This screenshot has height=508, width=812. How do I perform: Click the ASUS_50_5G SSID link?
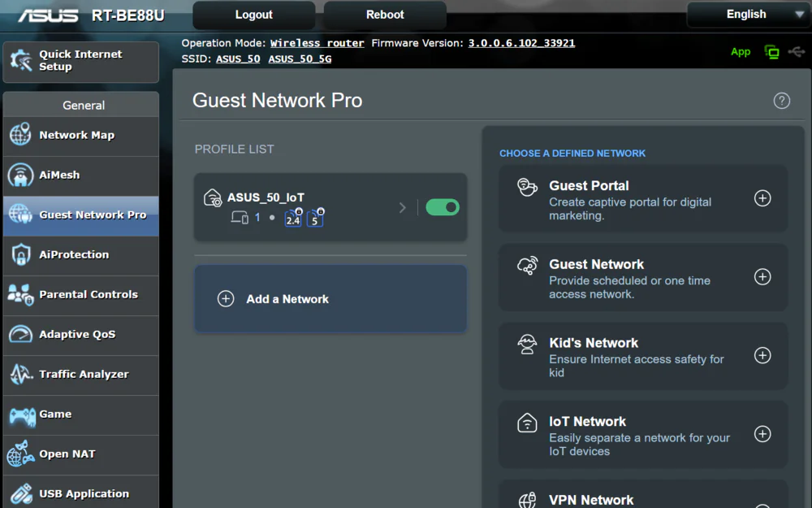coord(300,59)
